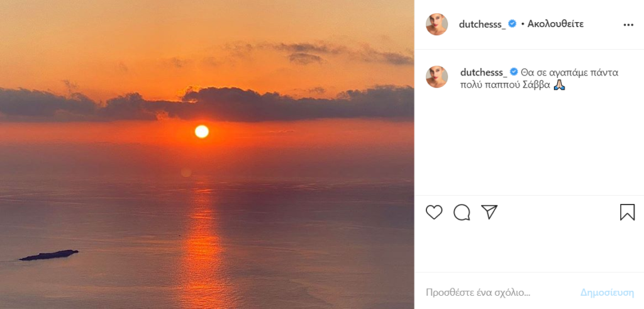644x309 pixels.
Task: Click the praying hands emoji in caption
Action: tap(560, 84)
